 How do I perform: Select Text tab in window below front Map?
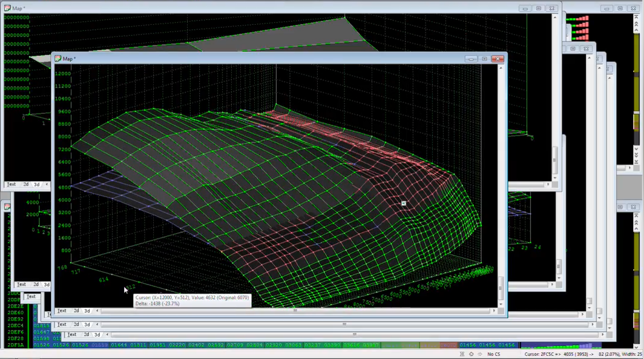click(x=62, y=324)
